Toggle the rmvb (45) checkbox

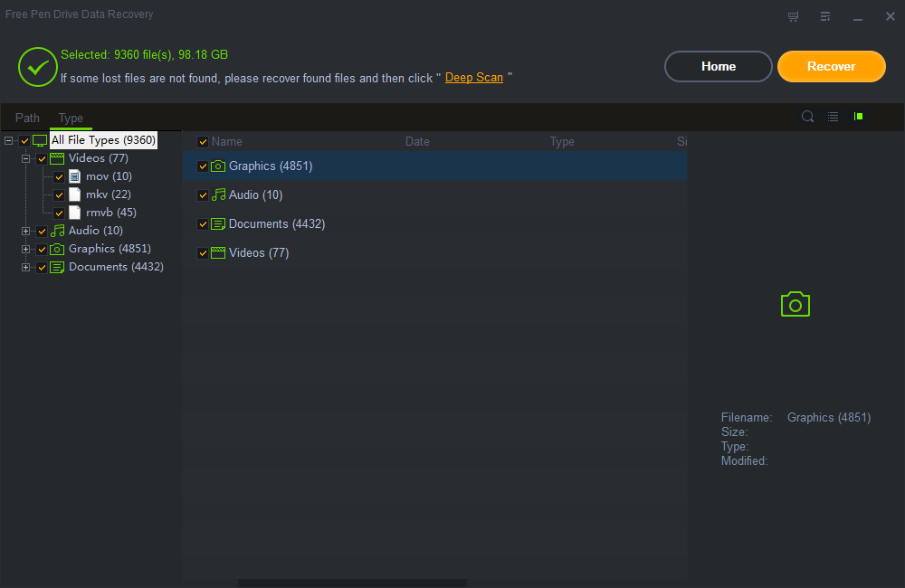click(x=60, y=213)
